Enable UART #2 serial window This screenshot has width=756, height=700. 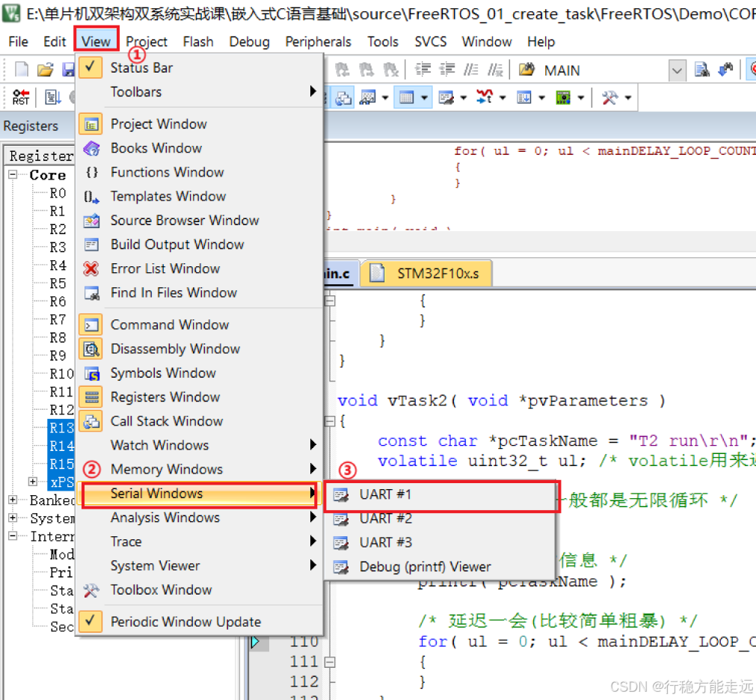click(386, 518)
